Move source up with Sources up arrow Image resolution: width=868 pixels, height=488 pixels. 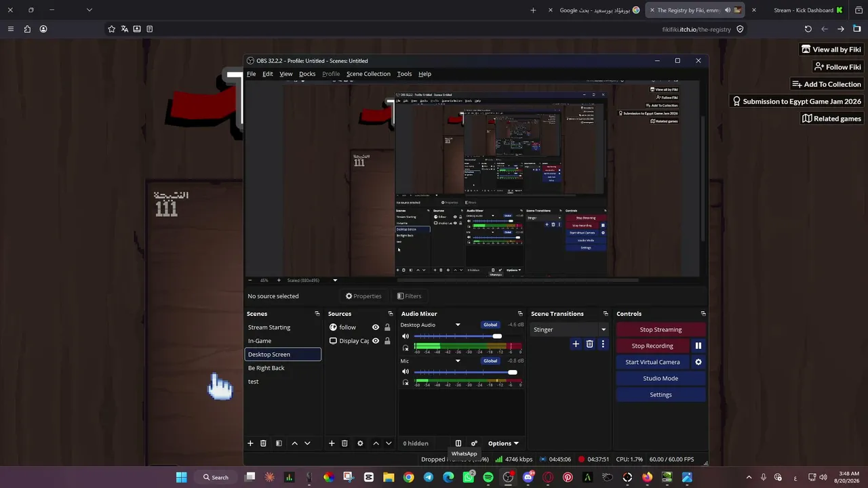click(x=376, y=443)
